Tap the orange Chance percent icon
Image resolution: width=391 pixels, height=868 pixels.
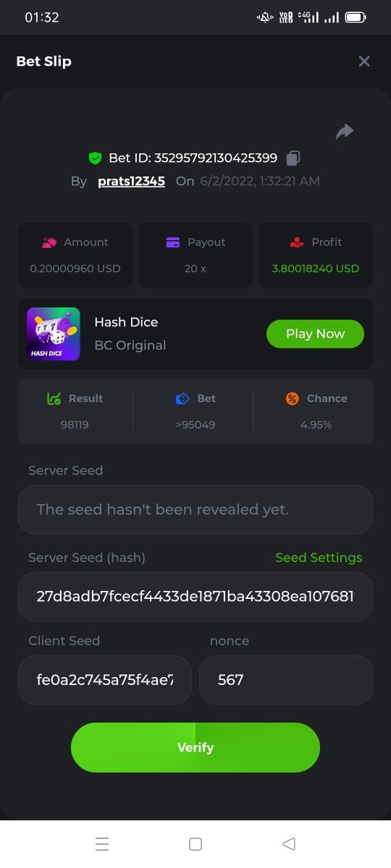[293, 399]
